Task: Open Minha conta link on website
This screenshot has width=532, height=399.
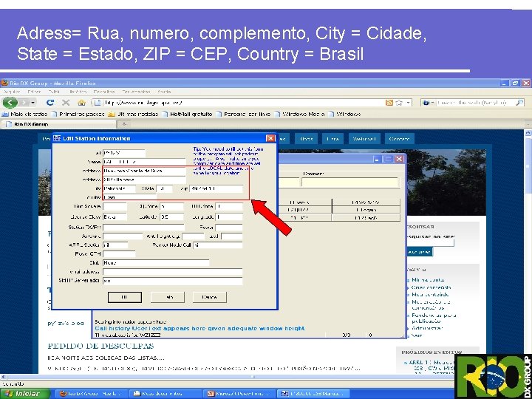Action: click(x=428, y=280)
